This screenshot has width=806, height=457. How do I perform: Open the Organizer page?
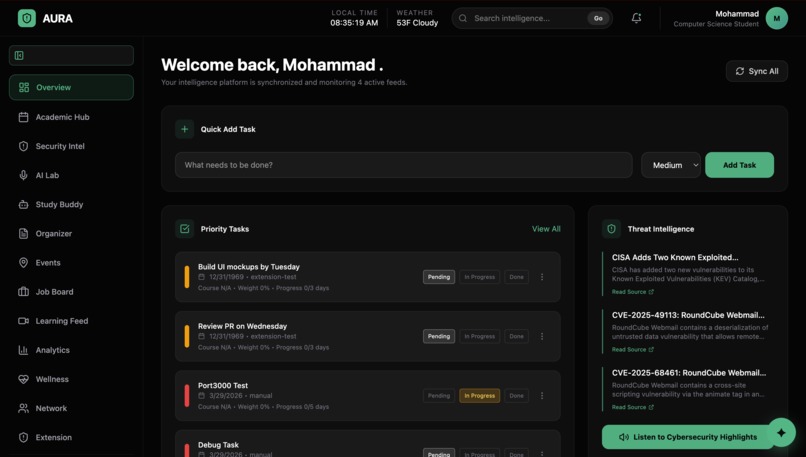71,233
